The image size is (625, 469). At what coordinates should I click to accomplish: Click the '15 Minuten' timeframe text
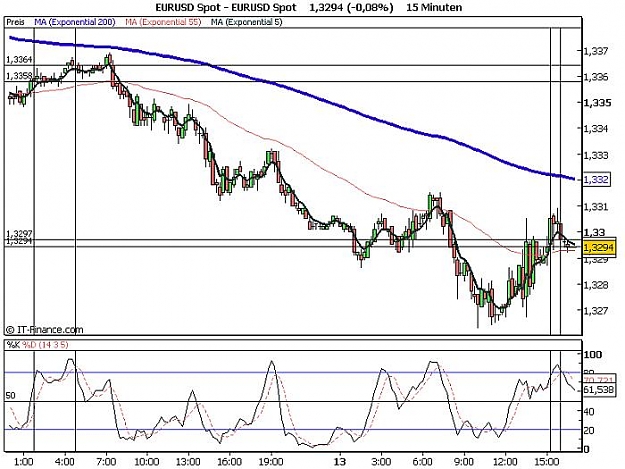click(x=434, y=7)
